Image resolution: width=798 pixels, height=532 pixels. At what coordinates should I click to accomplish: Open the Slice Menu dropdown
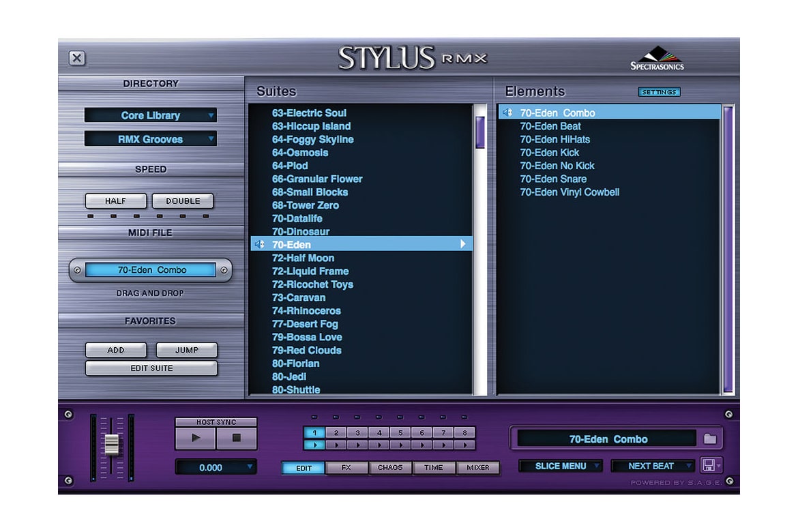click(x=561, y=466)
